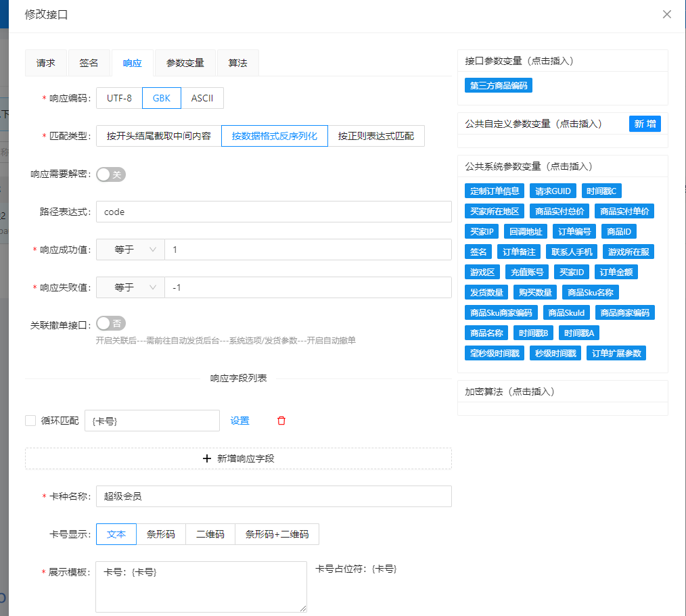Viewport: 686px width, 616px height.
Task: Click the 展示模板 text area
Action: pos(201,587)
